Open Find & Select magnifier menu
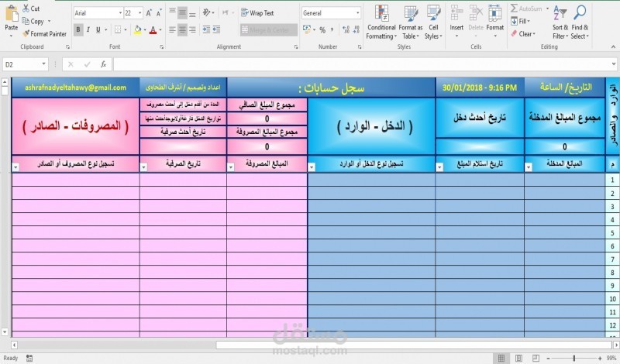The height and width of the screenshot is (364, 620). tap(580, 22)
